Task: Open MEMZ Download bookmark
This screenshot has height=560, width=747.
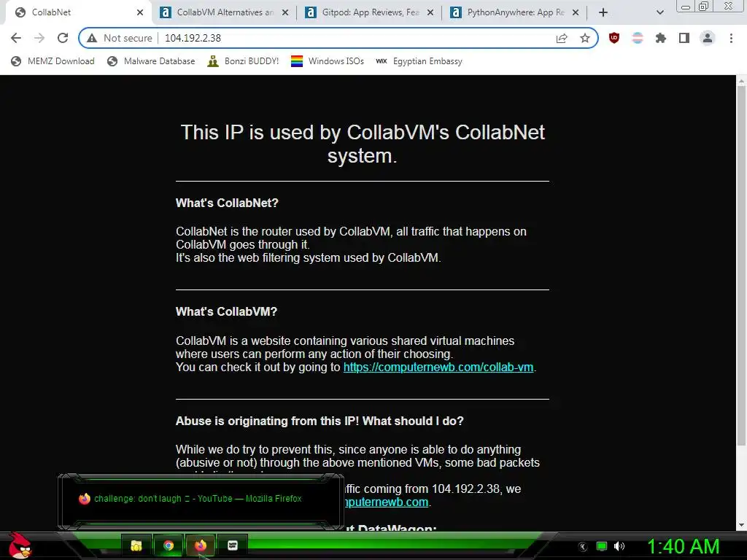Action: point(53,61)
